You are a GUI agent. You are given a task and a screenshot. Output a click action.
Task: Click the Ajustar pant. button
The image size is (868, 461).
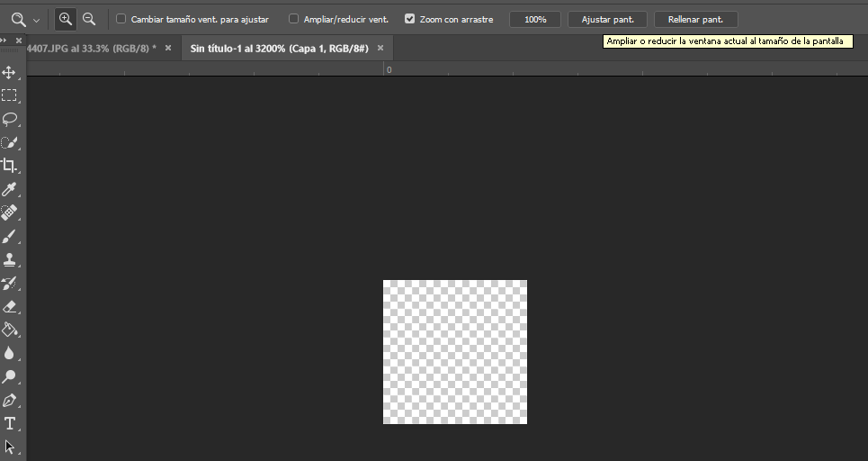point(607,19)
